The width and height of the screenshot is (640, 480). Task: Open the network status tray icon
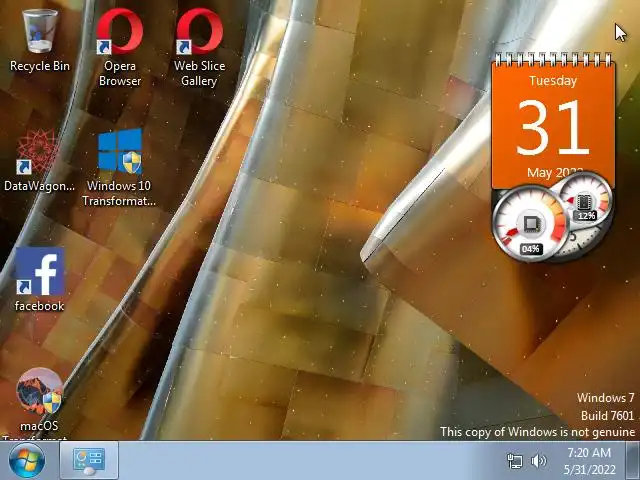click(x=514, y=461)
